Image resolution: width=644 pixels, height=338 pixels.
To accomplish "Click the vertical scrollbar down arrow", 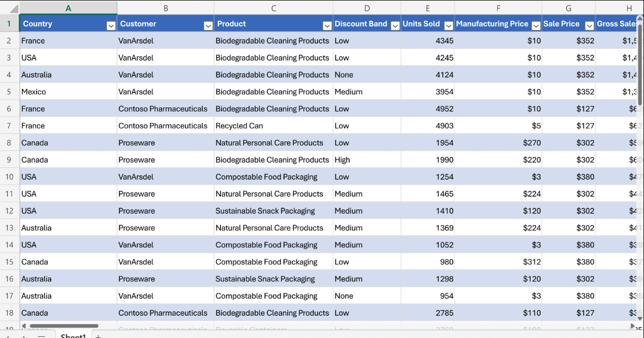I will 640,319.
